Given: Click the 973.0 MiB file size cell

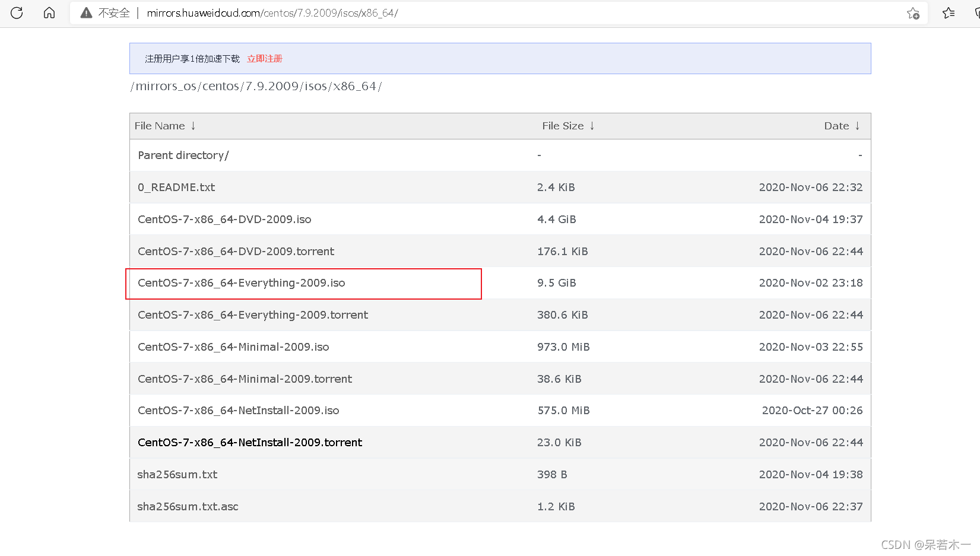Looking at the screenshot, I should pyautogui.click(x=563, y=347).
